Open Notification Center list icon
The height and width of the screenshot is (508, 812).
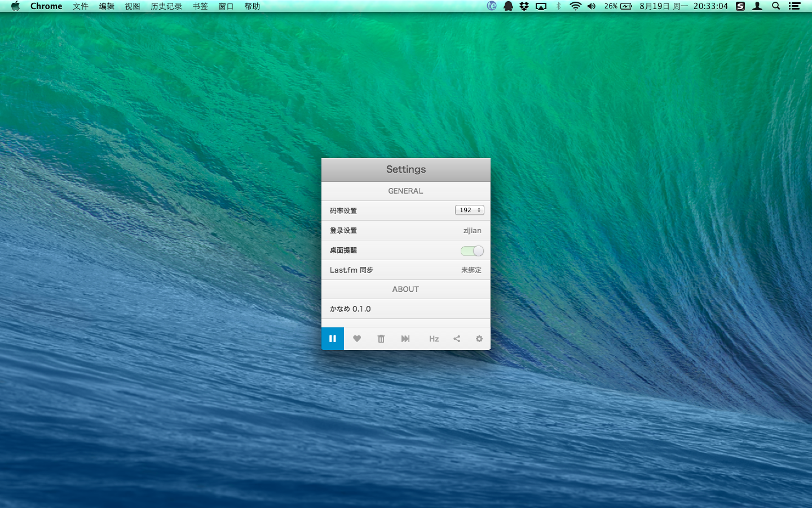point(795,6)
